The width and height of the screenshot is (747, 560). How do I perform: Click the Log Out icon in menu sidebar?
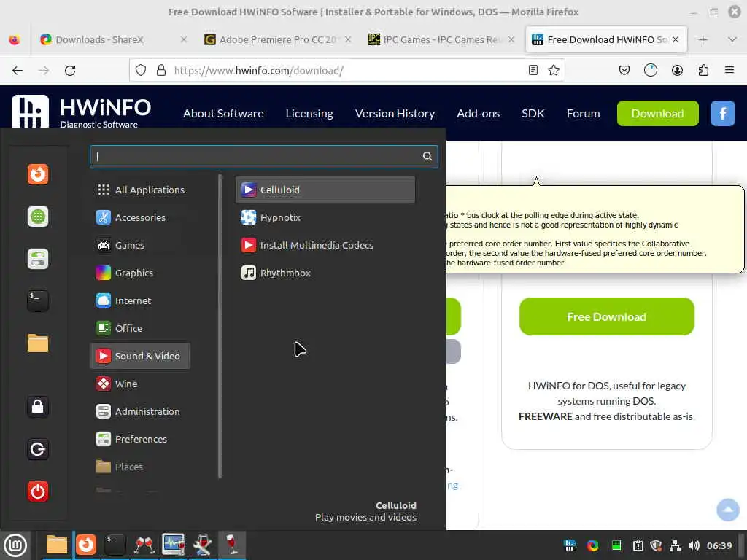38,449
